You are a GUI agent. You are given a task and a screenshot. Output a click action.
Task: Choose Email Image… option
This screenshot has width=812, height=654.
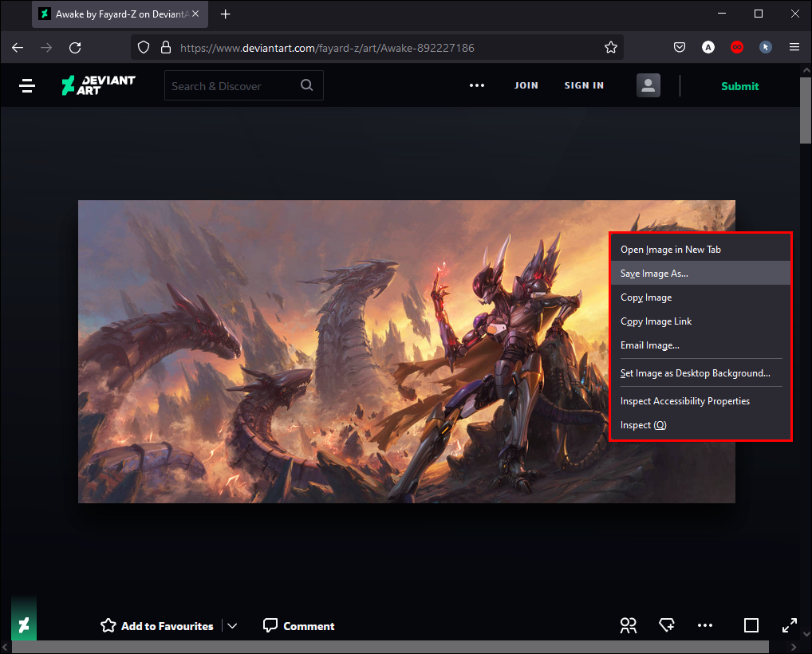700,345
